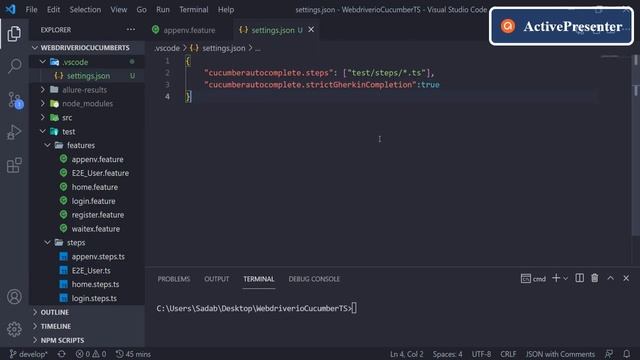Open the View menu

pyautogui.click(x=118, y=9)
